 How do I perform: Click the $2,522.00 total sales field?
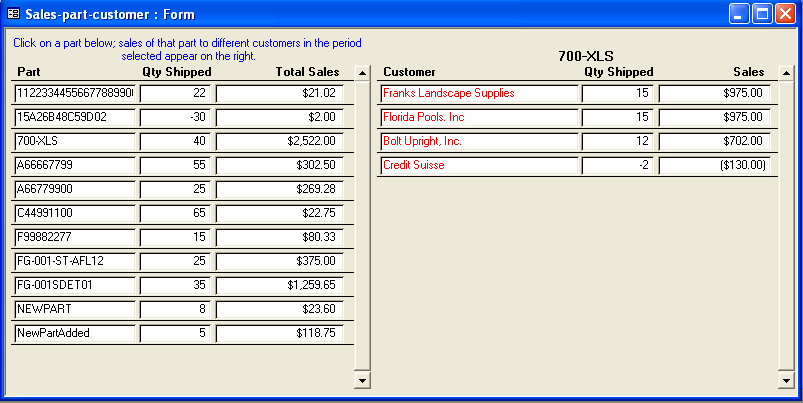click(279, 141)
